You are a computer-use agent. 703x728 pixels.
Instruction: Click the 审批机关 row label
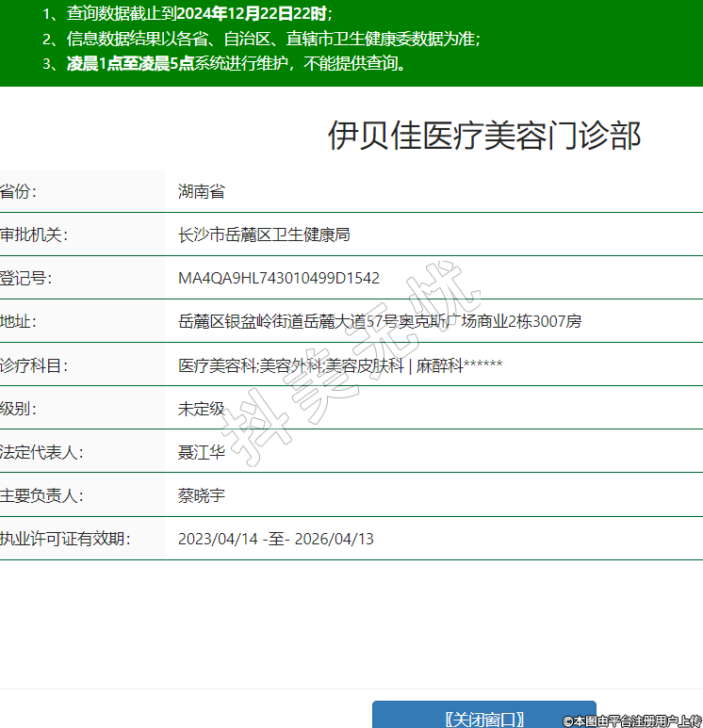[x=34, y=235]
